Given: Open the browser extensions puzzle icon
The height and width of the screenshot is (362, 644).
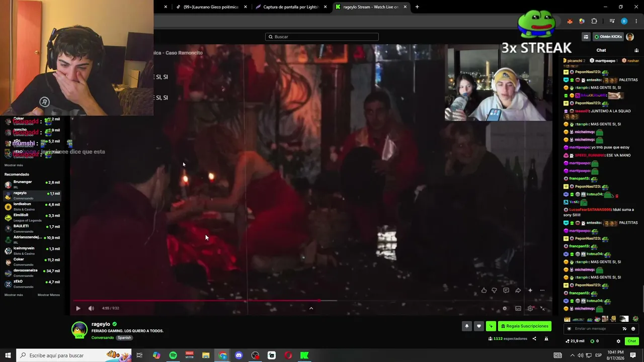Looking at the screenshot, I should 594,21.
